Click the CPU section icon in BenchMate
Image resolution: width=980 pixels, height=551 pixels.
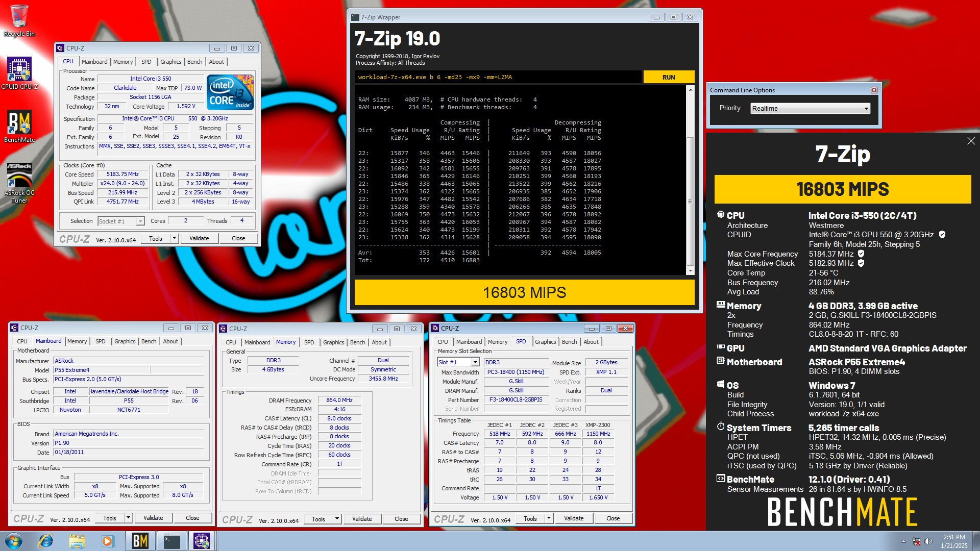(x=720, y=215)
